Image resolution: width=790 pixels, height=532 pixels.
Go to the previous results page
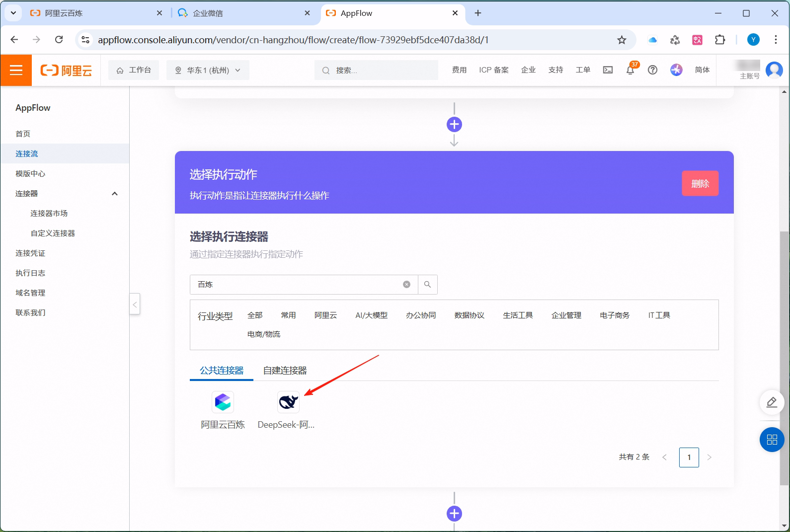pos(664,457)
